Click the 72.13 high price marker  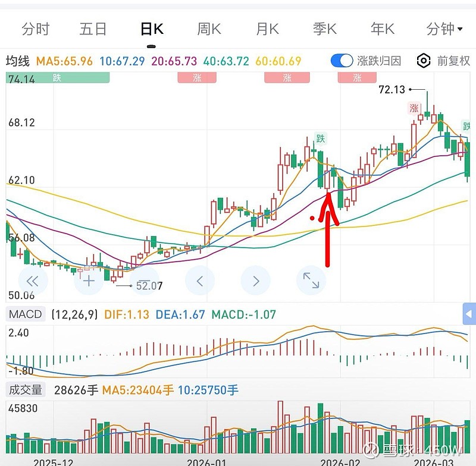point(392,90)
